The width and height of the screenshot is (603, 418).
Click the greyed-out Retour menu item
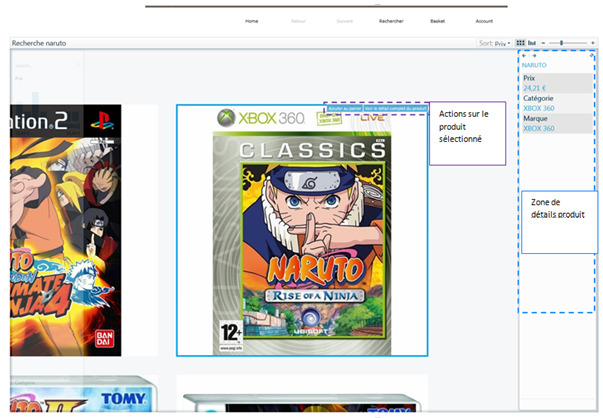pyautogui.click(x=298, y=21)
